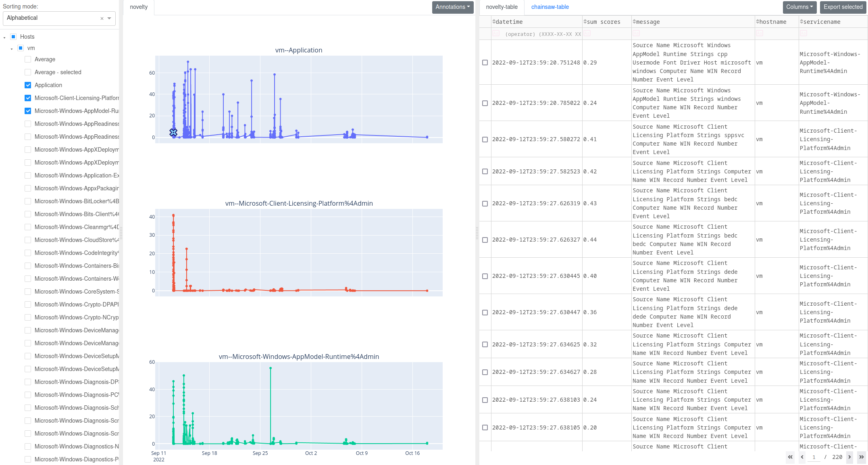Go to the next table page
Screen dimensions: 868x465
(849, 457)
